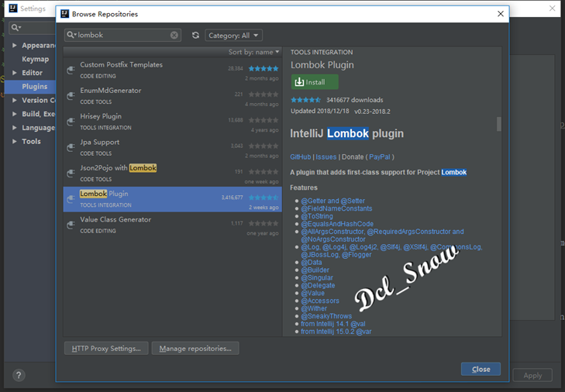Open the @EqualsAndHashCode link
The height and width of the screenshot is (392, 565).
337,224
